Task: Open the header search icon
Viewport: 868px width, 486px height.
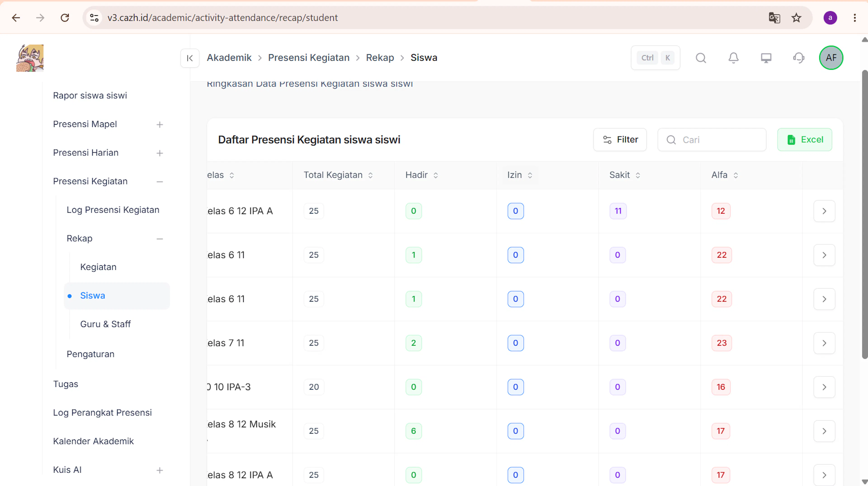Action: click(701, 58)
